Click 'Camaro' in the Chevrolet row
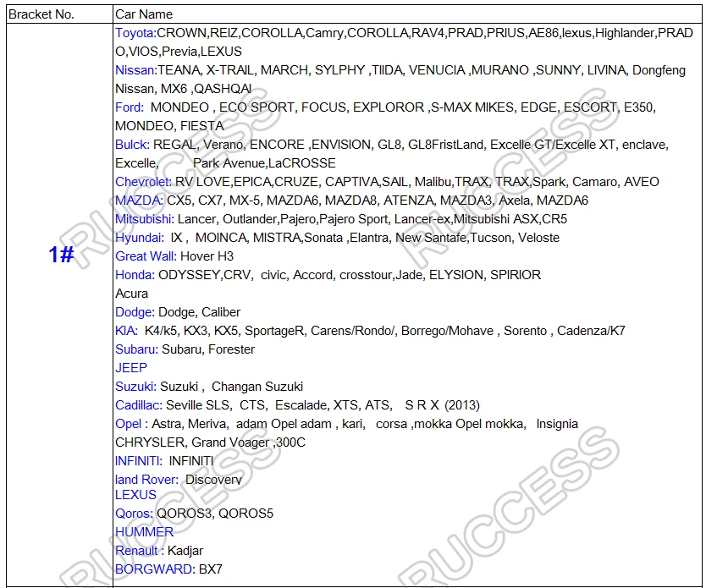The height and width of the screenshot is (588, 706). (594, 182)
